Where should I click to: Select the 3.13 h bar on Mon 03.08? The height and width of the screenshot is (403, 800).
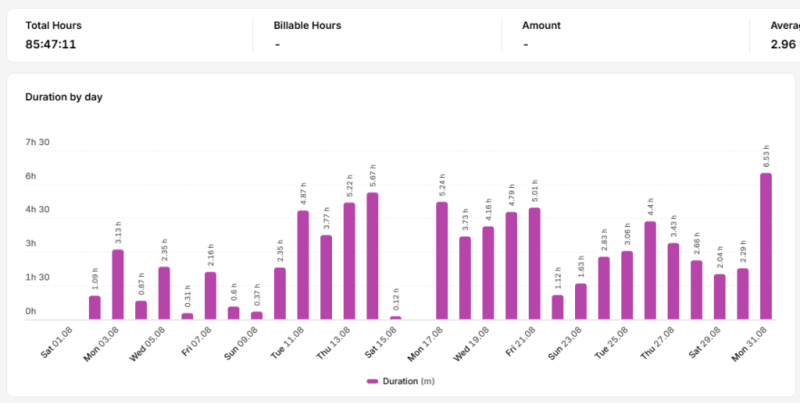click(118, 285)
